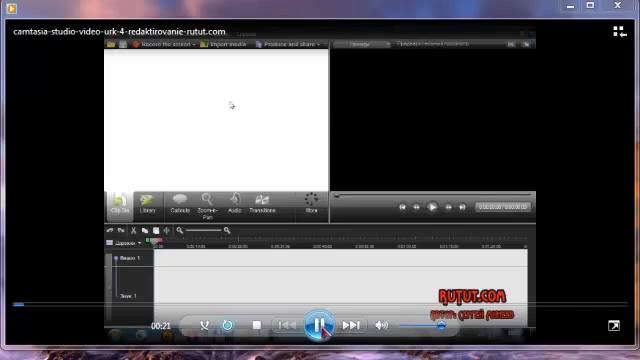The width and height of the screenshot is (640, 360).
Task: Open the Tracks dropdown on the timeline
Action: click(x=124, y=243)
